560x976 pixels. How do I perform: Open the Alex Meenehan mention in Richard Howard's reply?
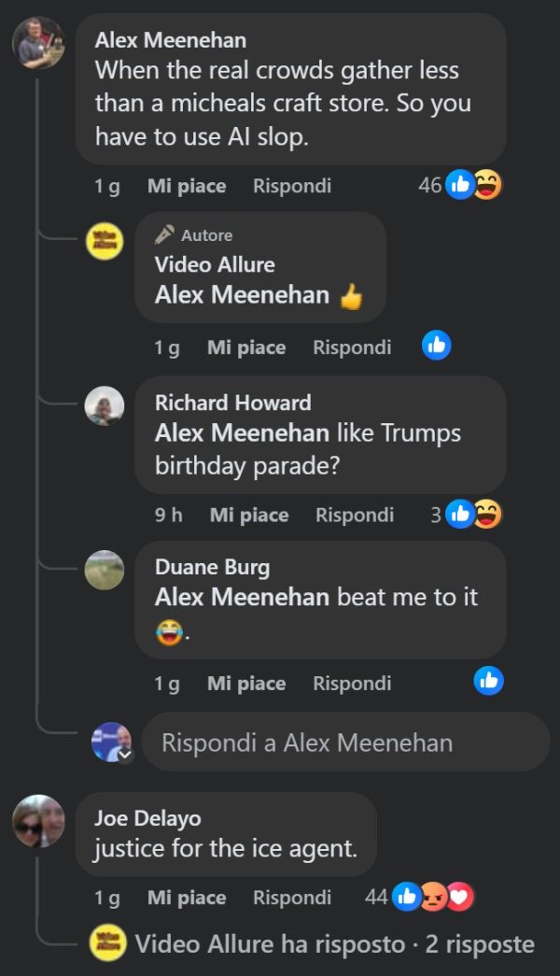coord(242,432)
